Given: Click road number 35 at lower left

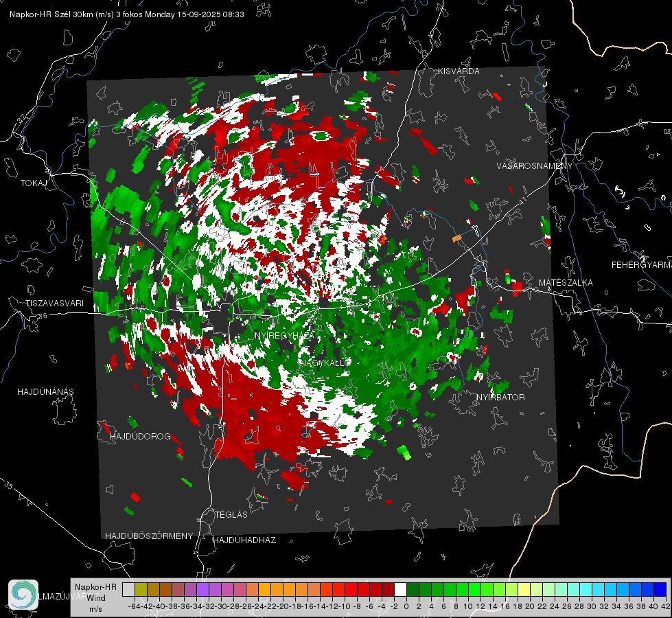Looking at the screenshot, I should pos(8,485).
